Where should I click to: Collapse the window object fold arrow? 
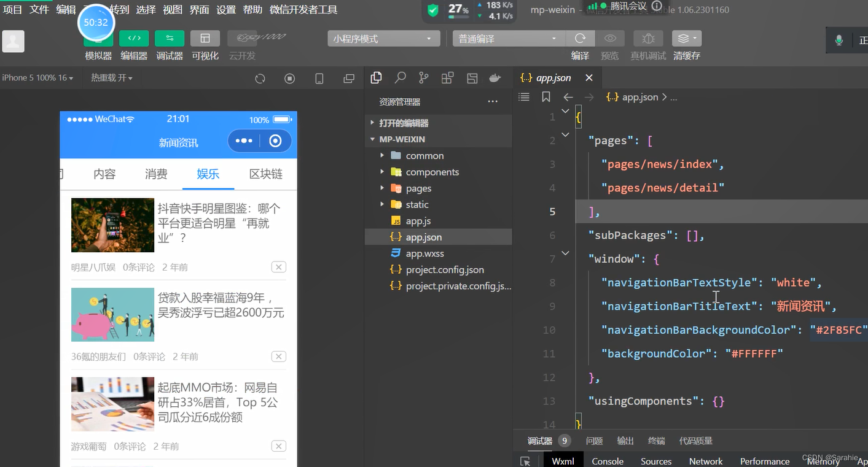[x=566, y=253]
